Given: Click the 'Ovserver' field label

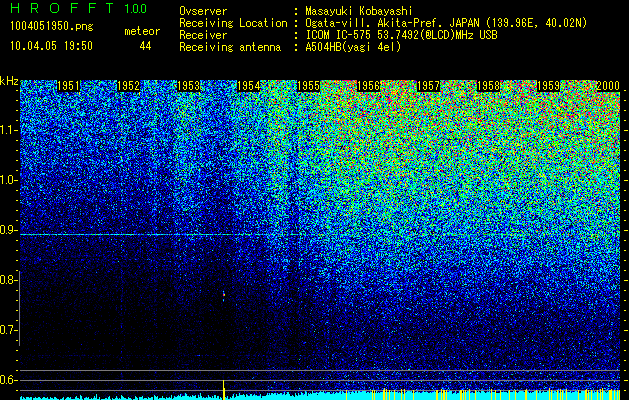Looking at the screenshot, I should (x=203, y=11).
